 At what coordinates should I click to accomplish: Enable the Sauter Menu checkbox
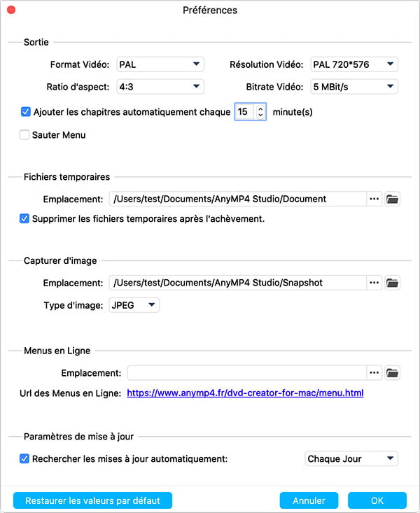(x=26, y=135)
